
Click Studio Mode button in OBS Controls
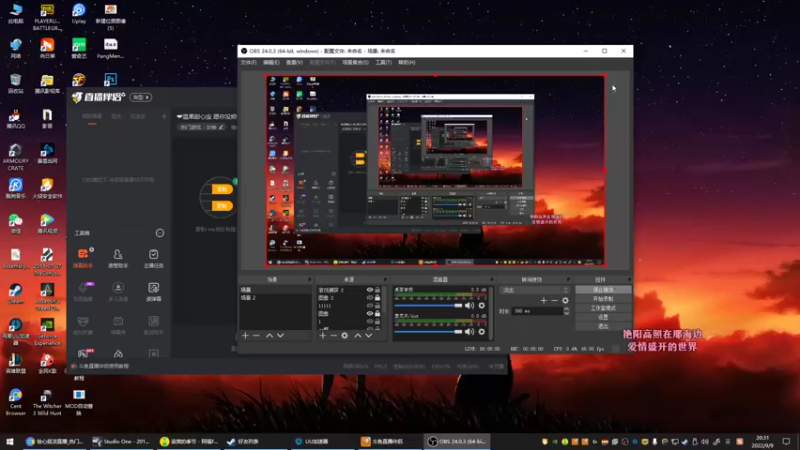(x=603, y=308)
